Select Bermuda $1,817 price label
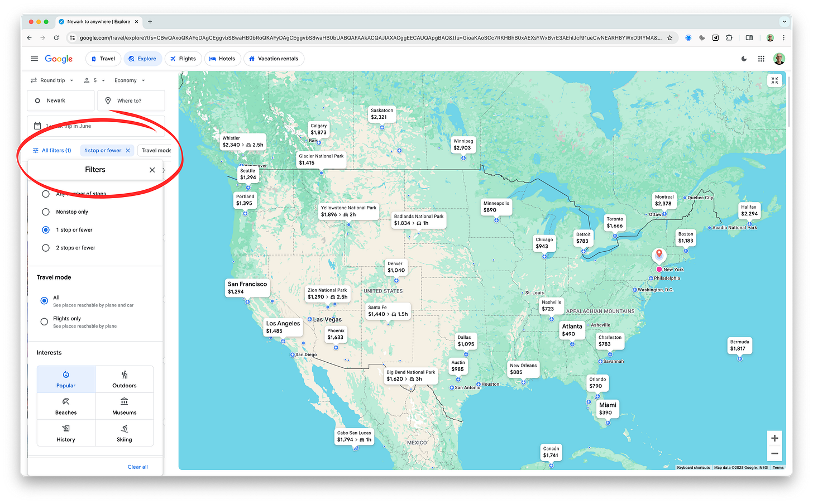This screenshot has height=504, width=813. [x=739, y=345]
